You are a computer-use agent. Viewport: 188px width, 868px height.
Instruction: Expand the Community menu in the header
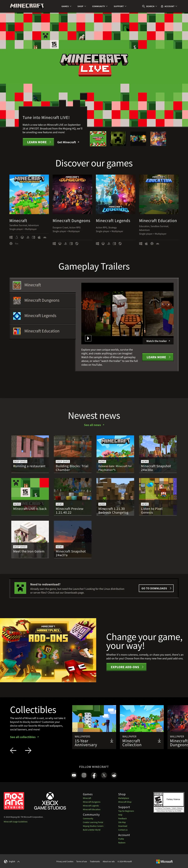(100, 6)
